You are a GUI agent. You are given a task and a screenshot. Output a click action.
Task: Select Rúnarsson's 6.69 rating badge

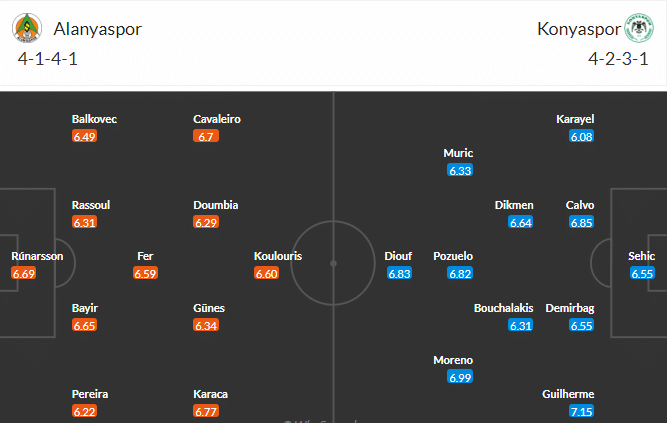[23, 273]
